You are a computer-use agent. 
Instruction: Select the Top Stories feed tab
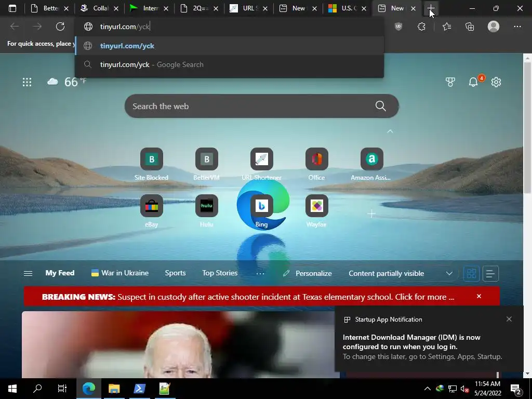point(220,273)
